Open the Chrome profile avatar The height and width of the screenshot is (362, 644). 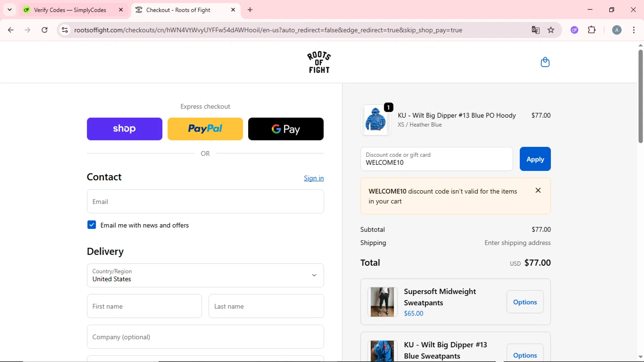click(x=617, y=30)
